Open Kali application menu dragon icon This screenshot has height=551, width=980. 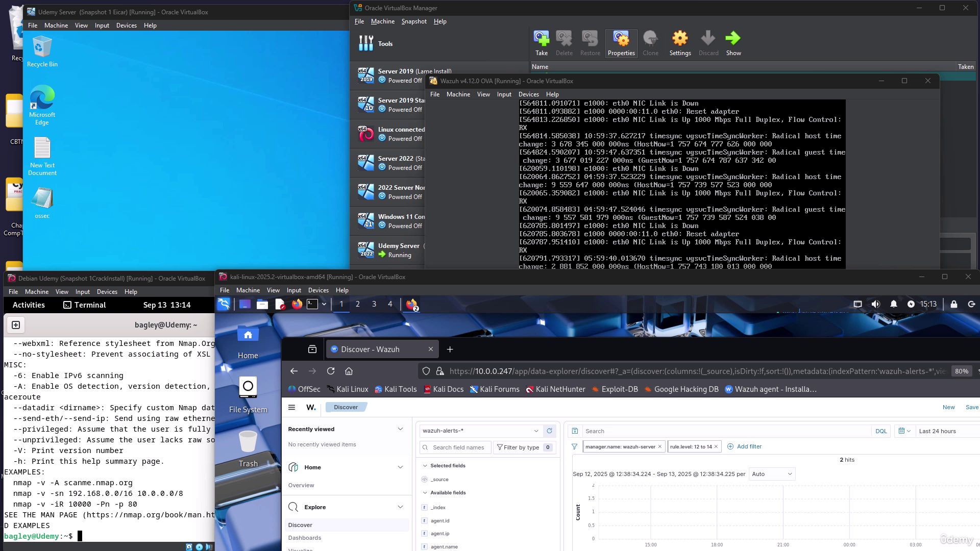coord(224,304)
